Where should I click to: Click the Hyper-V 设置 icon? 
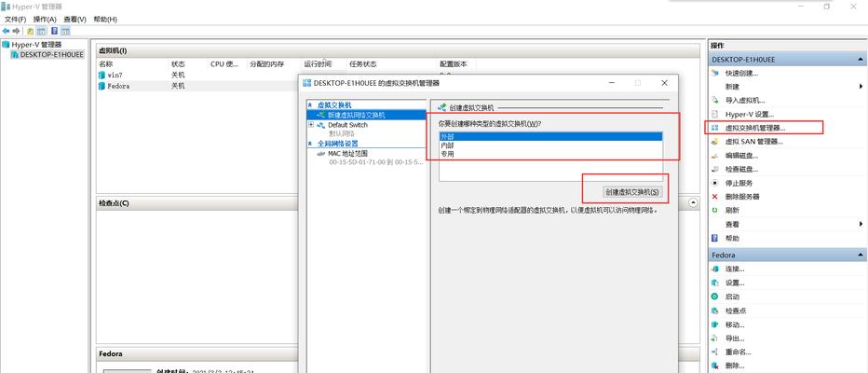click(714, 114)
